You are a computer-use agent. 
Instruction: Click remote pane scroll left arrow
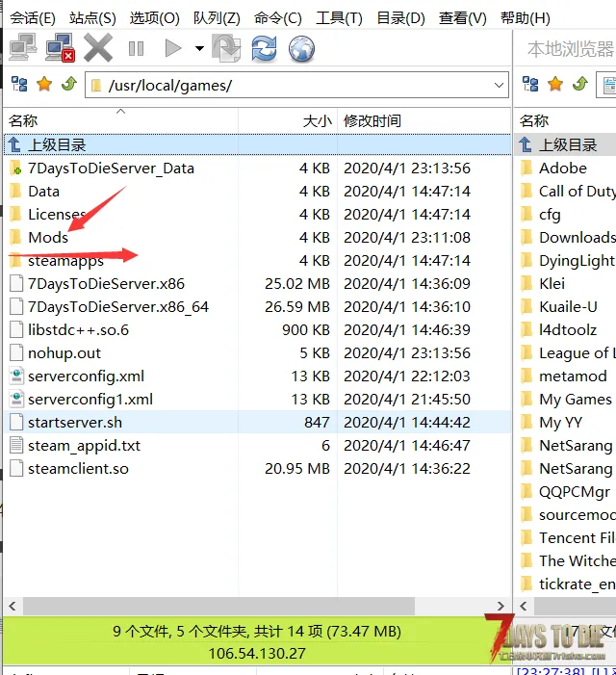[x=13, y=606]
